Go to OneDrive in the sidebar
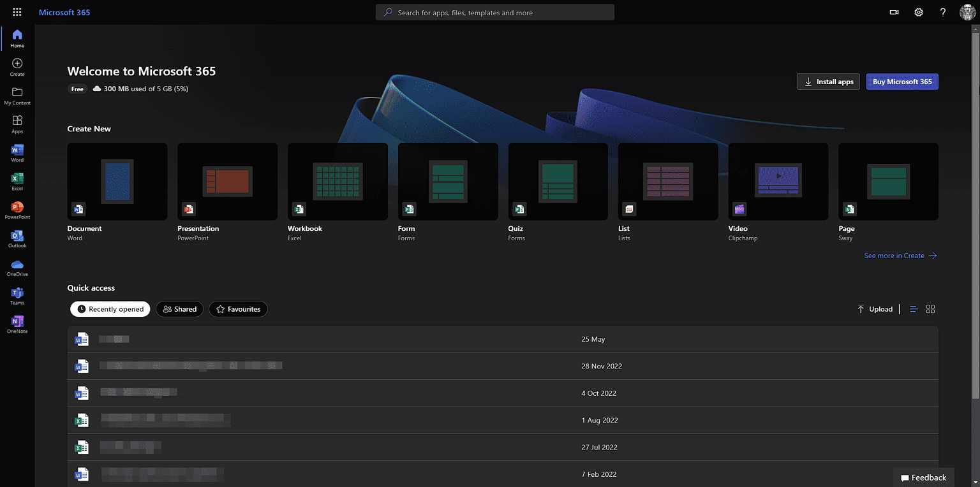980x487 pixels. (x=17, y=267)
